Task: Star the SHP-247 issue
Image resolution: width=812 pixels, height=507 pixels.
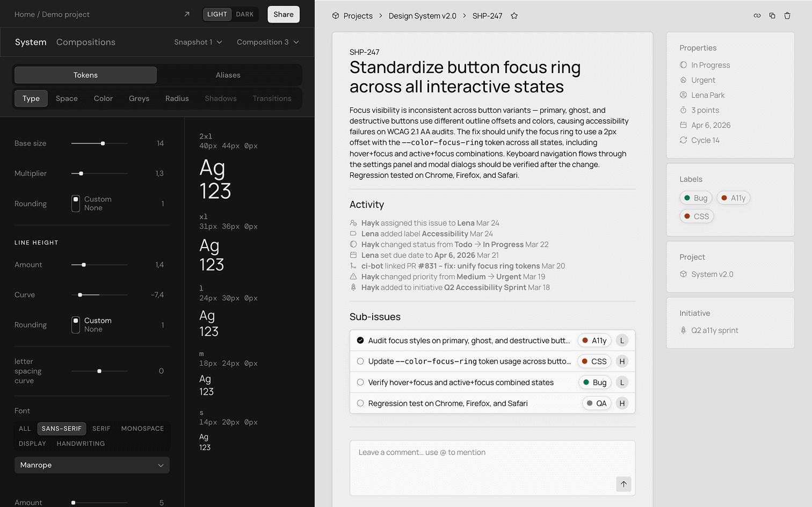Action: [514, 16]
